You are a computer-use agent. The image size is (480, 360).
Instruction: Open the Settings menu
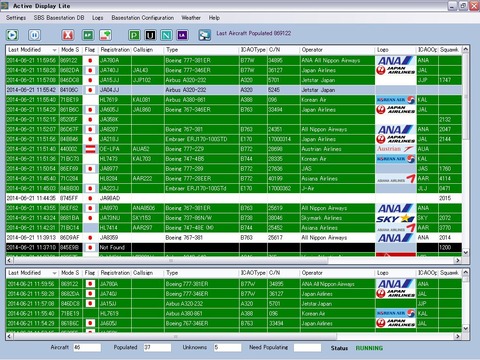click(x=16, y=18)
